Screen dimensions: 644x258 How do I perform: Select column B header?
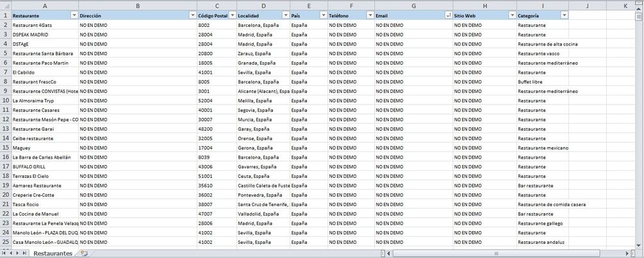tap(138, 6)
